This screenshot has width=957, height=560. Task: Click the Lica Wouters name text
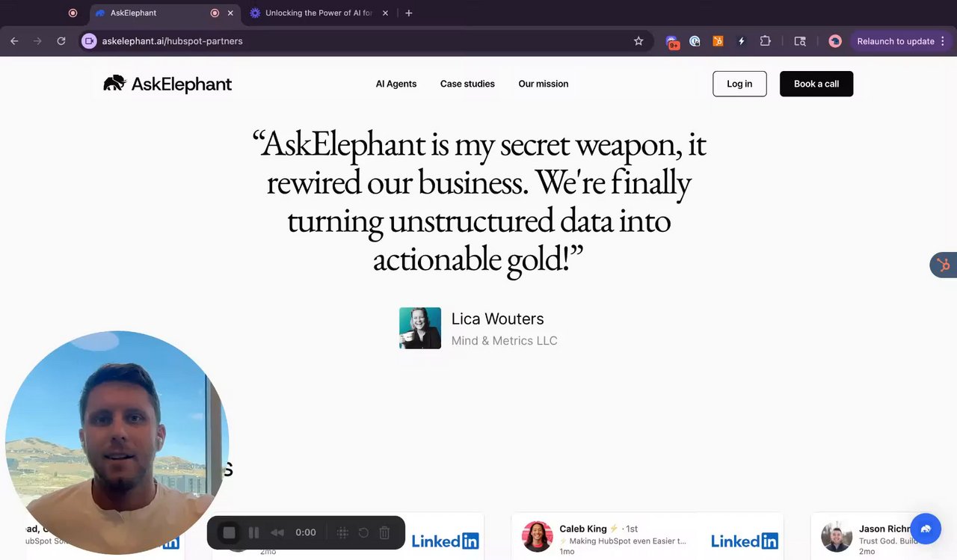click(498, 319)
